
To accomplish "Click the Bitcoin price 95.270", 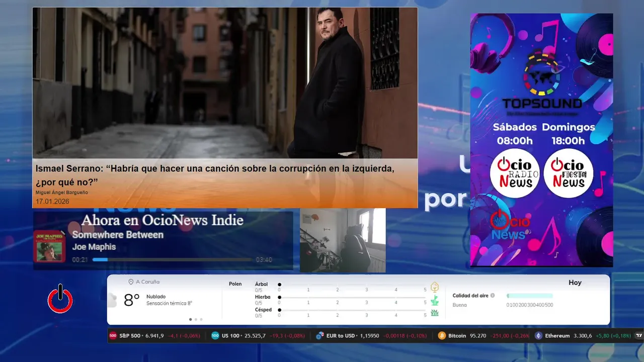I will pyautogui.click(x=478, y=335).
